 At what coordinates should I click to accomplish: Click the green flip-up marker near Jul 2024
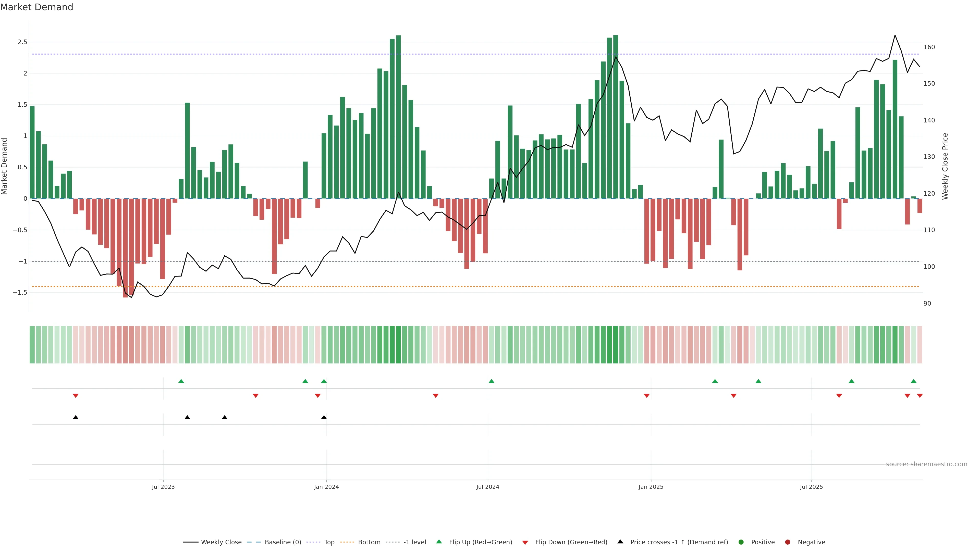[491, 381]
